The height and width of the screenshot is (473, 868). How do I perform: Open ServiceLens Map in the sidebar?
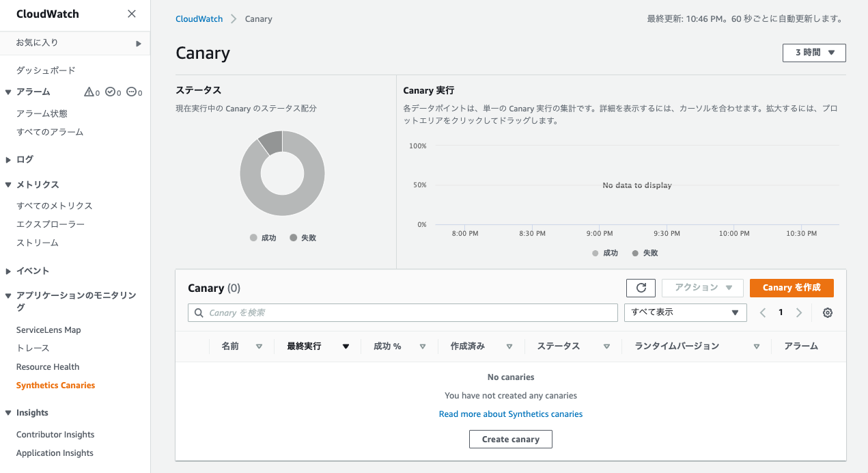[48, 330]
